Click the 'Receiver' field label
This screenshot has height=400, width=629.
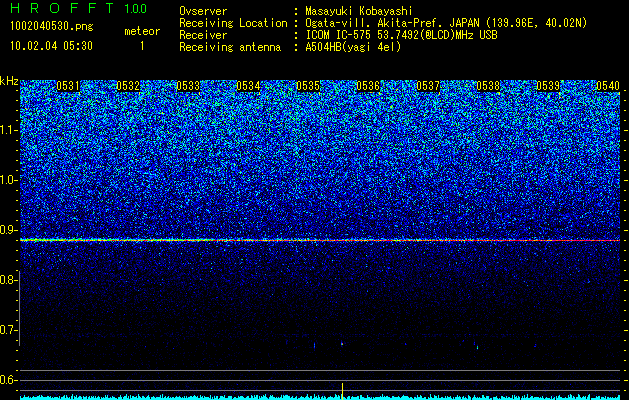point(203,35)
